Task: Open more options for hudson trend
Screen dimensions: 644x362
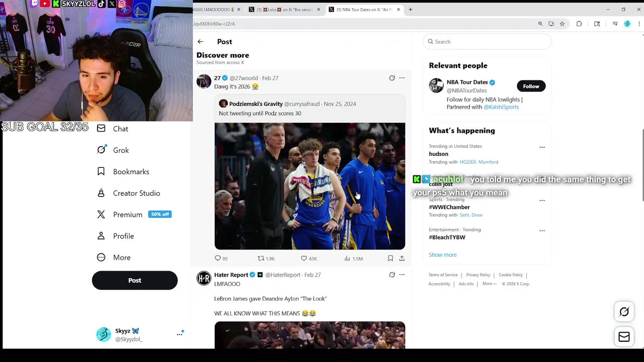Action: click(x=542, y=147)
